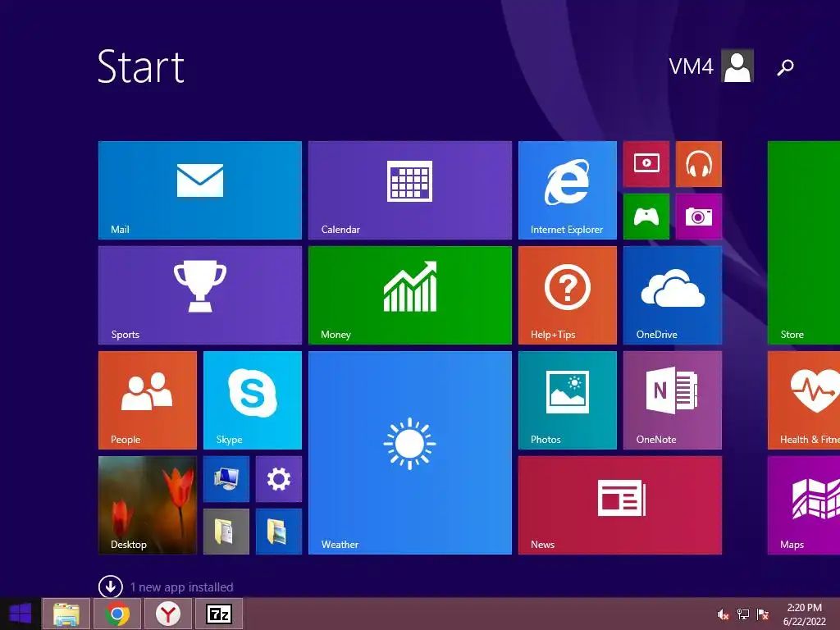Launch Internet Explorer tile
The image size is (840, 630).
568,190
